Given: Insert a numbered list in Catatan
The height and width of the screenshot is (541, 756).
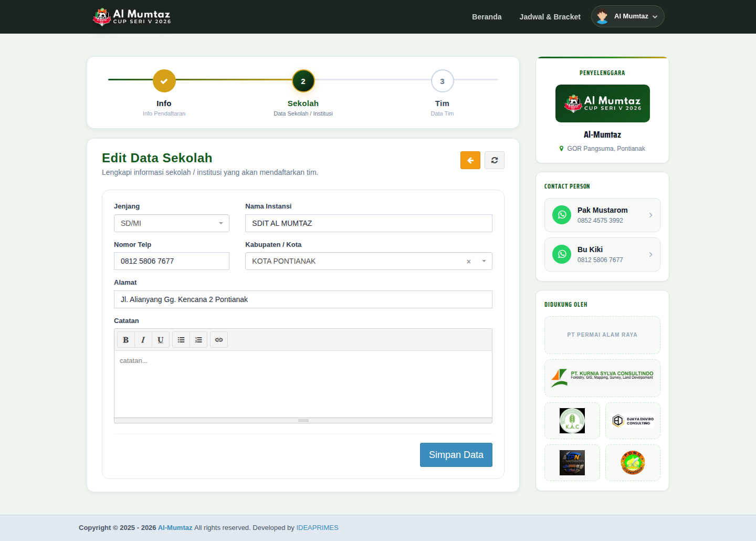Looking at the screenshot, I should (x=198, y=340).
